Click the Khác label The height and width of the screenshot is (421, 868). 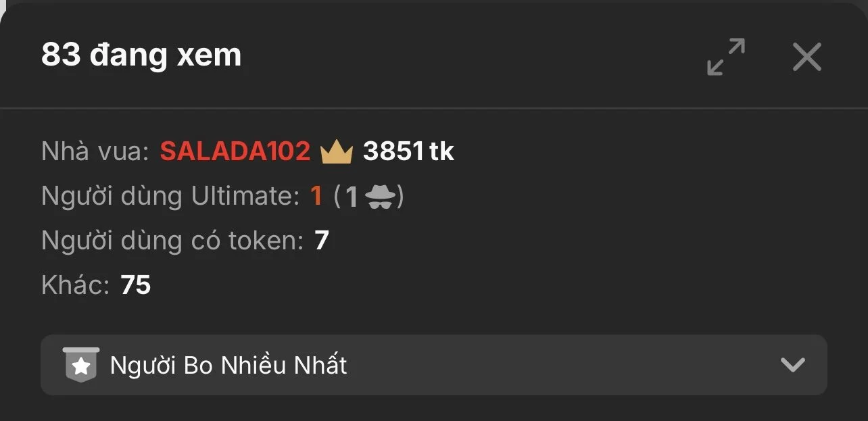(x=76, y=285)
